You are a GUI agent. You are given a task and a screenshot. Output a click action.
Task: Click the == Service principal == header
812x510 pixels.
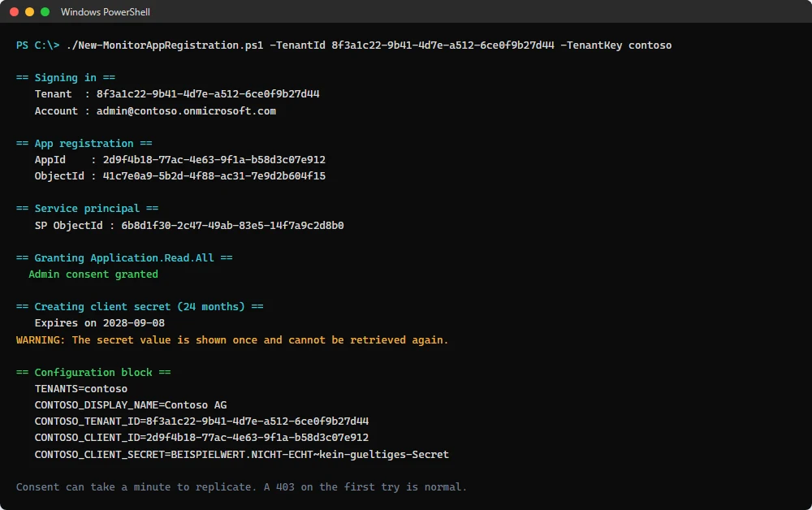87,209
